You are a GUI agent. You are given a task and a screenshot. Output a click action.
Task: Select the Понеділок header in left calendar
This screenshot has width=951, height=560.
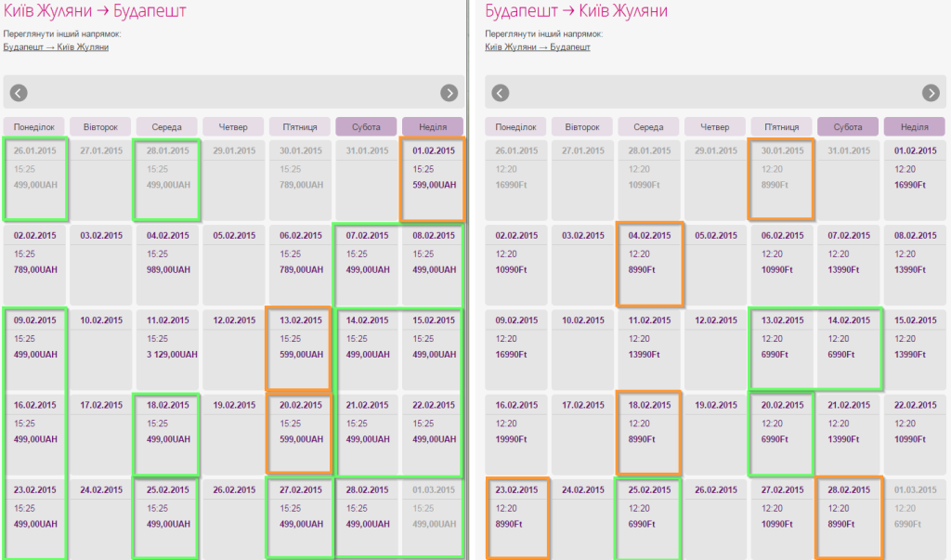coord(34,127)
